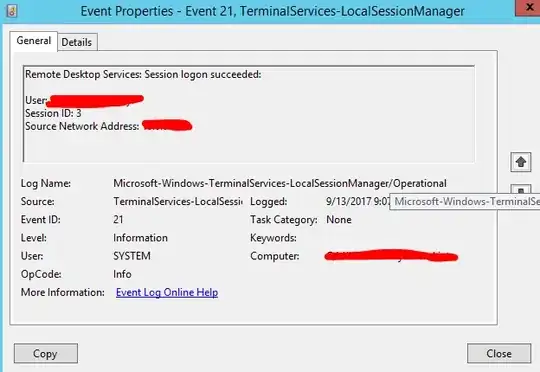
Task: Click the Log Name value field
Action: [280, 183]
